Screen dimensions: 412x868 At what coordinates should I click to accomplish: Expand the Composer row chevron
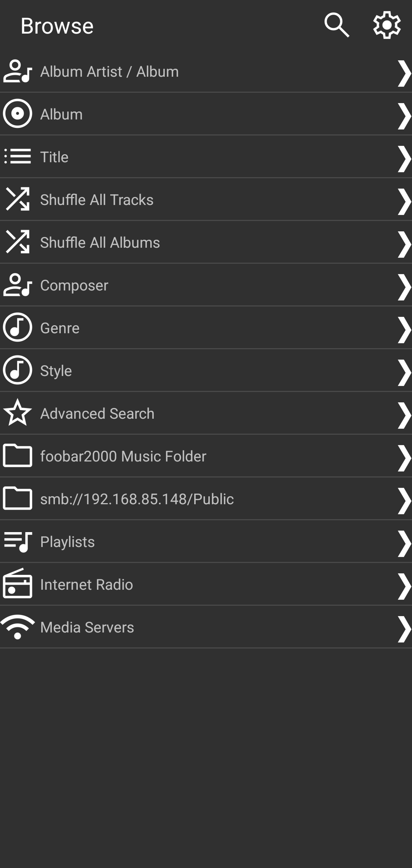click(404, 286)
